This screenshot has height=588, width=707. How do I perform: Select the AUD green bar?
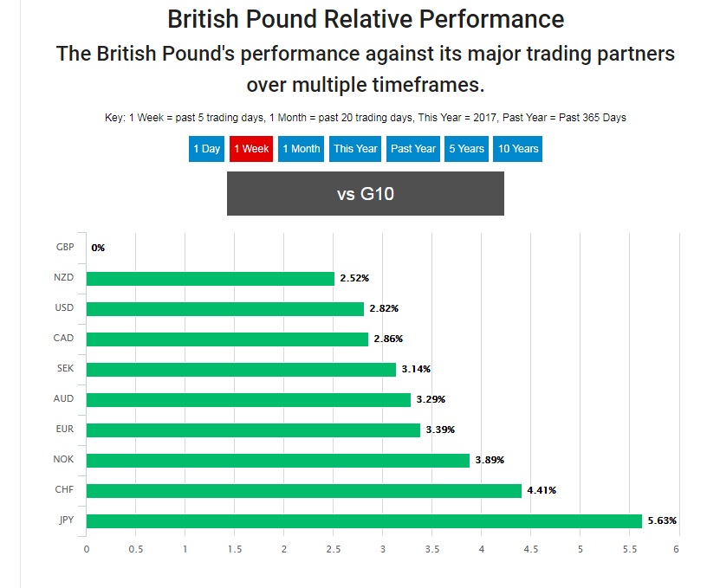(248, 399)
